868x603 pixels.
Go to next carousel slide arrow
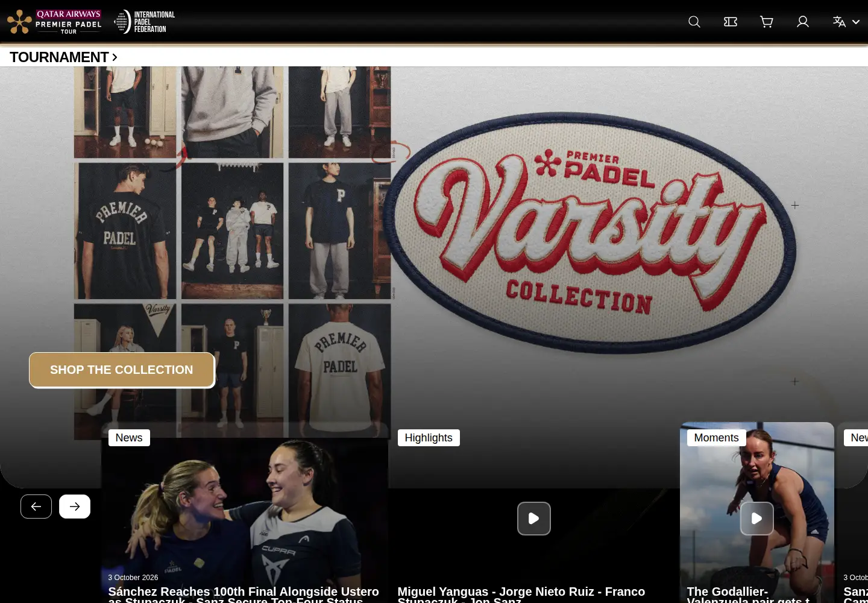click(x=75, y=507)
